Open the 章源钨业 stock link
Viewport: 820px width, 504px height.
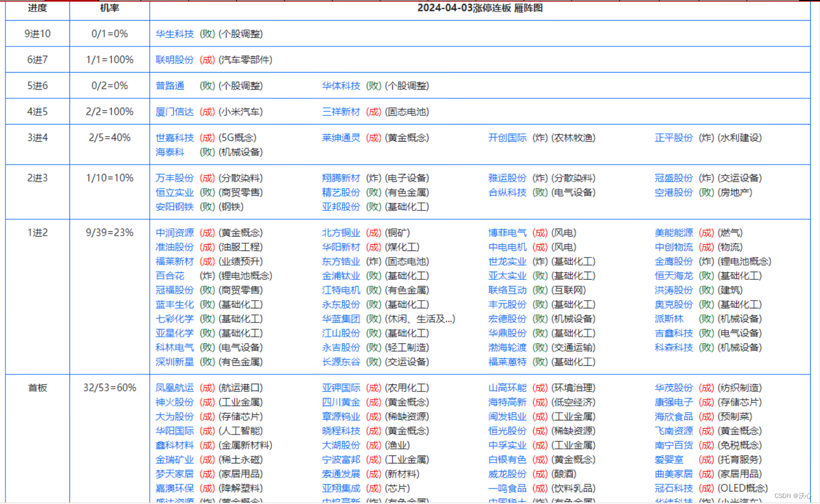[341, 417]
